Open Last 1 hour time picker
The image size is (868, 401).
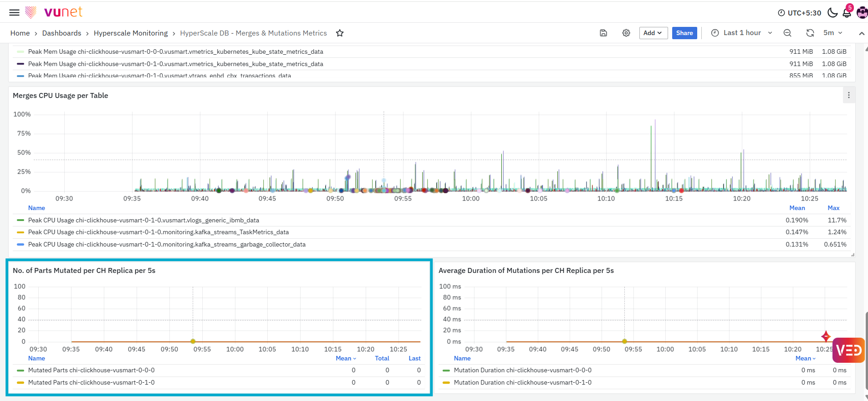tap(741, 33)
